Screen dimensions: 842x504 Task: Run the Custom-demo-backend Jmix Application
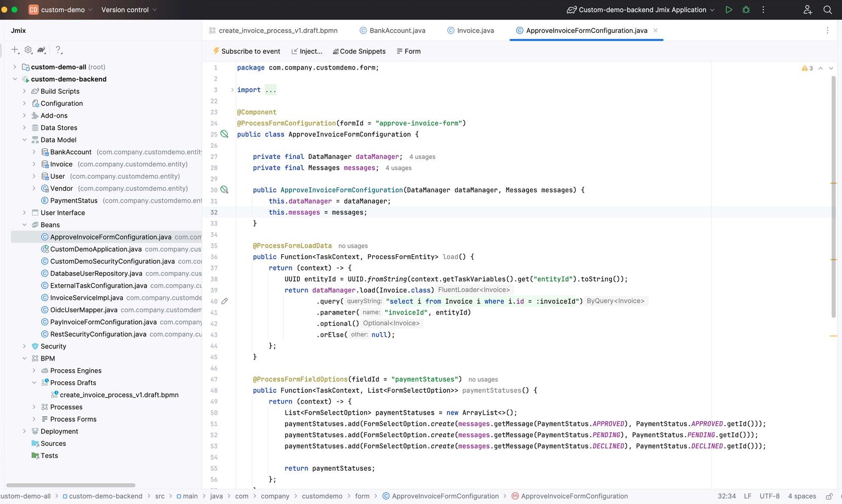(729, 10)
